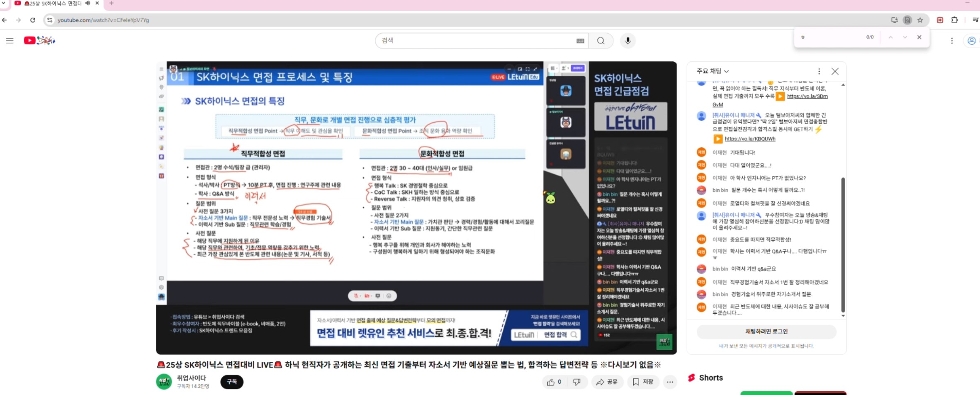
Task: Dislike the video with thumbs-down
Action: tap(577, 382)
